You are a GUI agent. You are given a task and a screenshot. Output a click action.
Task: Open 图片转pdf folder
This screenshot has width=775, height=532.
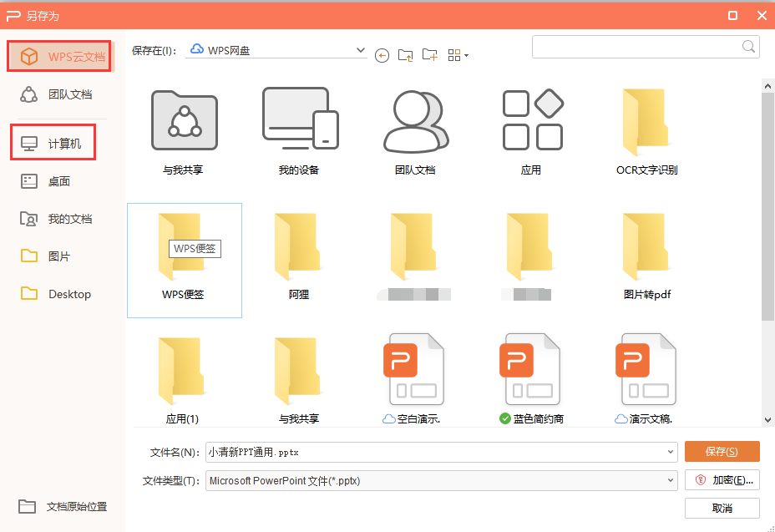(646, 256)
